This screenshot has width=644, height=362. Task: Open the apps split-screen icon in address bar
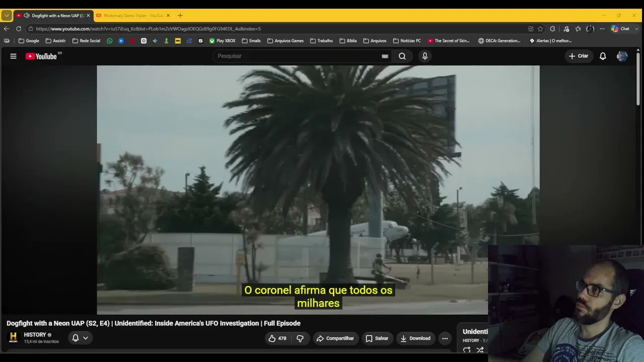point(531,29)
